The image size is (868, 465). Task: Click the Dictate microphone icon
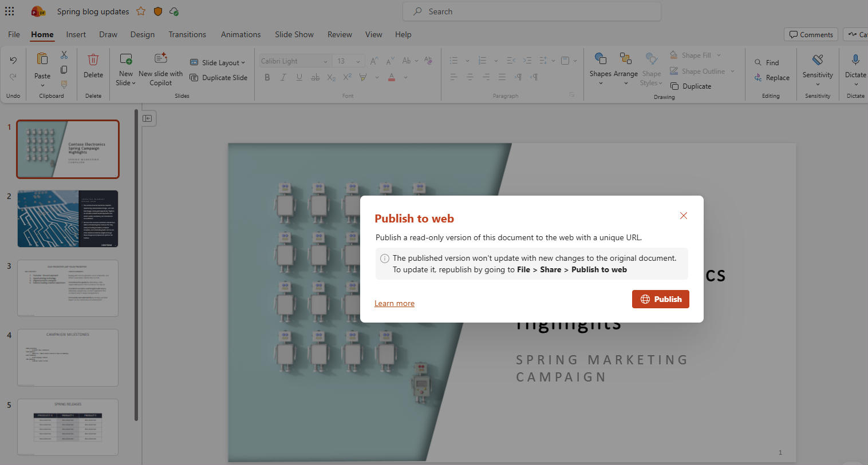[x=855, y=60]
